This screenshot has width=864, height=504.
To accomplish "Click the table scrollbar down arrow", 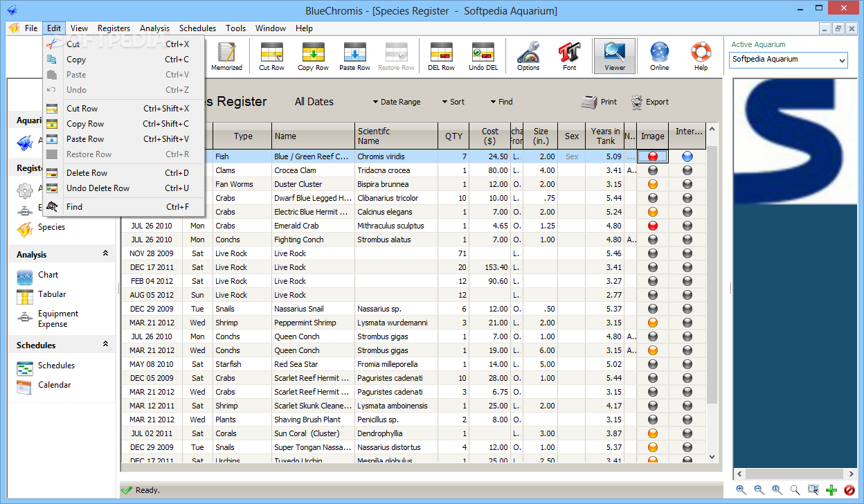I will tap(712, 457).
